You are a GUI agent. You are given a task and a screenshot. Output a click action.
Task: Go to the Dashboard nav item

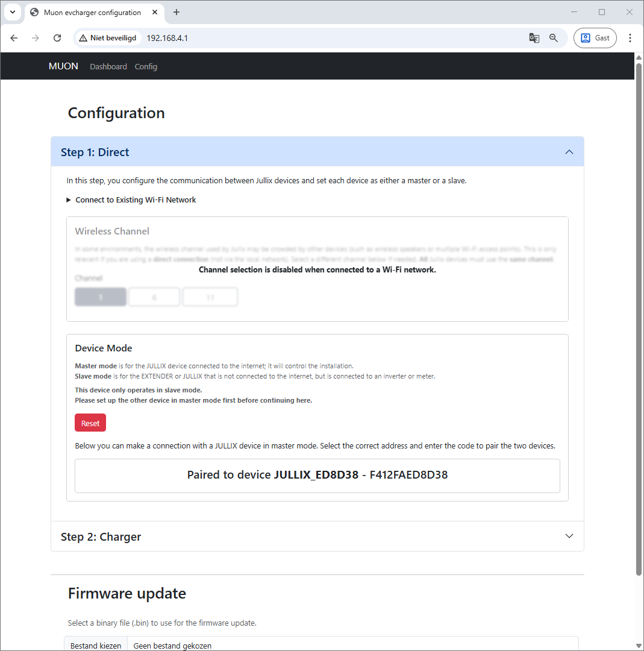pos(108,67)
